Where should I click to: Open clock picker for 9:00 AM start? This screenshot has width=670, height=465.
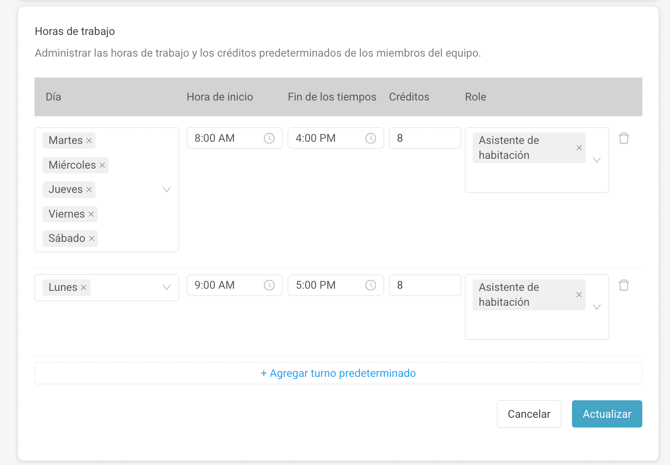pos(269,286)
